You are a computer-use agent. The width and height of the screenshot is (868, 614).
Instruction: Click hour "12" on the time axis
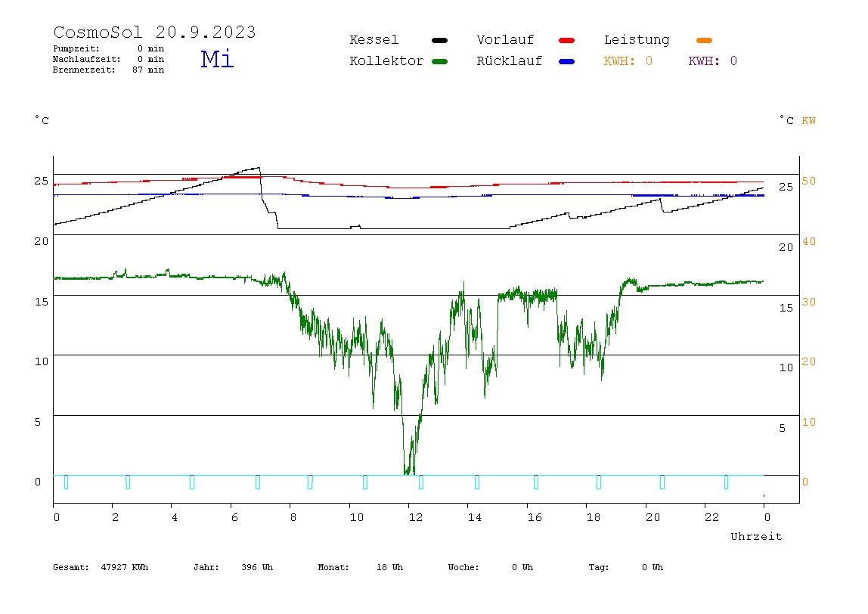point(416,517)
